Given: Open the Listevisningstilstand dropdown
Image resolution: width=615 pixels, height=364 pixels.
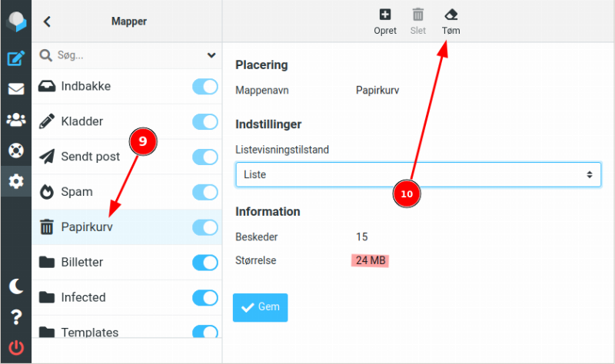Looking at the screenshot, I should tap(417, 175).
